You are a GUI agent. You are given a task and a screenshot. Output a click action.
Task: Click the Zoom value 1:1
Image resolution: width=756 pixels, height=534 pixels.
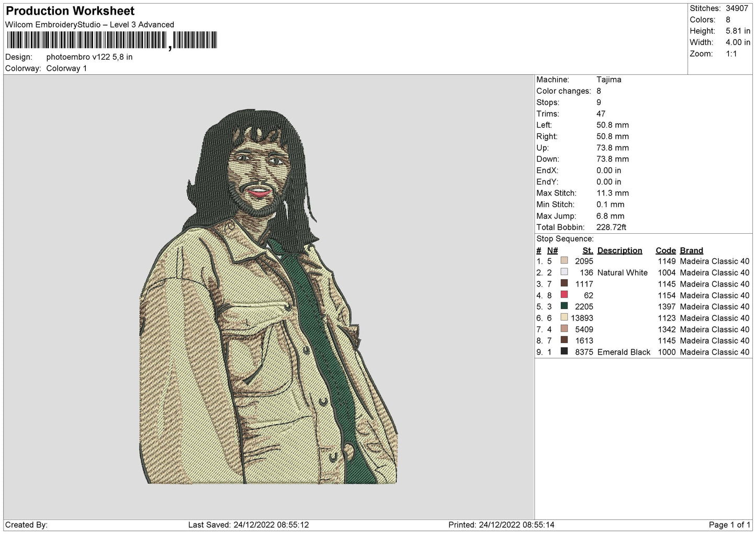[x=731, y=54]
